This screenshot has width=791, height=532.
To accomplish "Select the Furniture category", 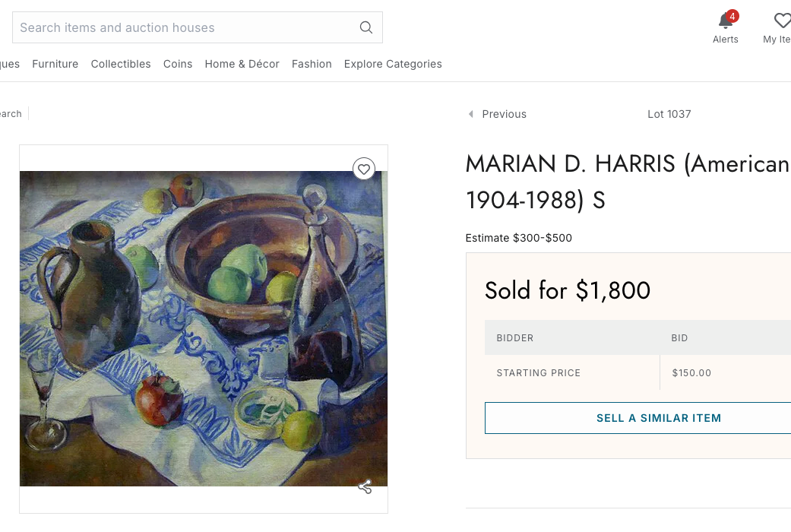I will [55, 64].
